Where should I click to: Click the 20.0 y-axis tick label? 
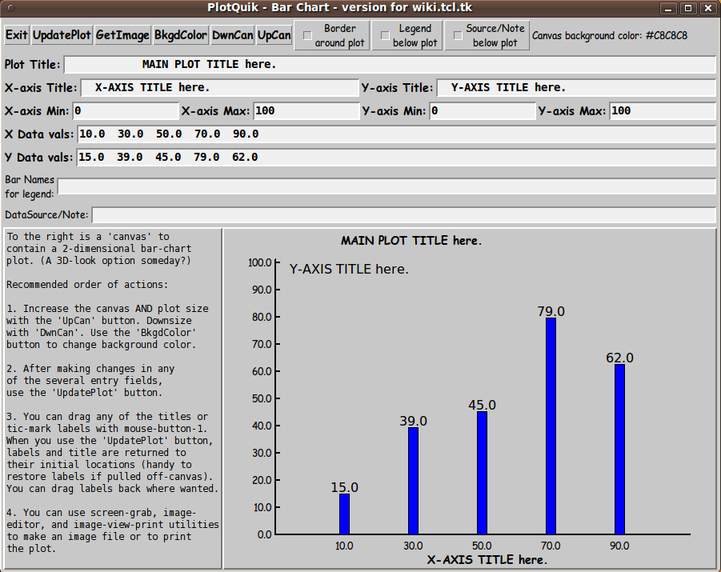[262, 480]
